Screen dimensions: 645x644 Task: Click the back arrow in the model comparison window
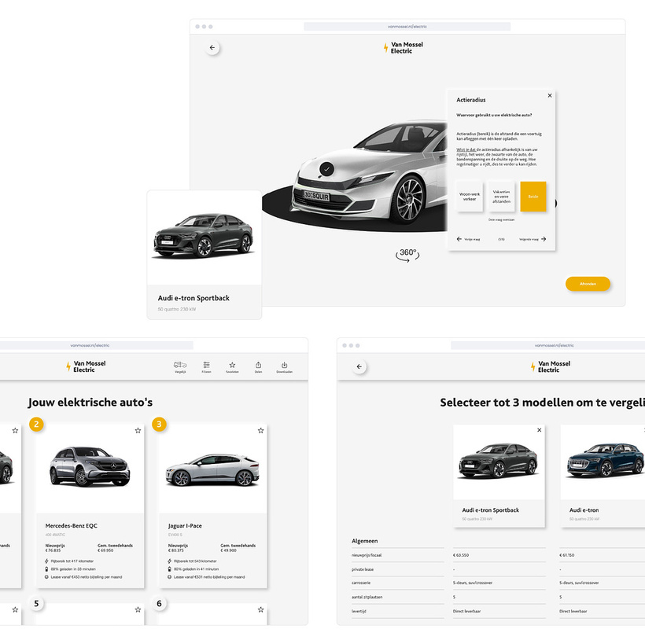pyautogui.click(x=359, y=366)
